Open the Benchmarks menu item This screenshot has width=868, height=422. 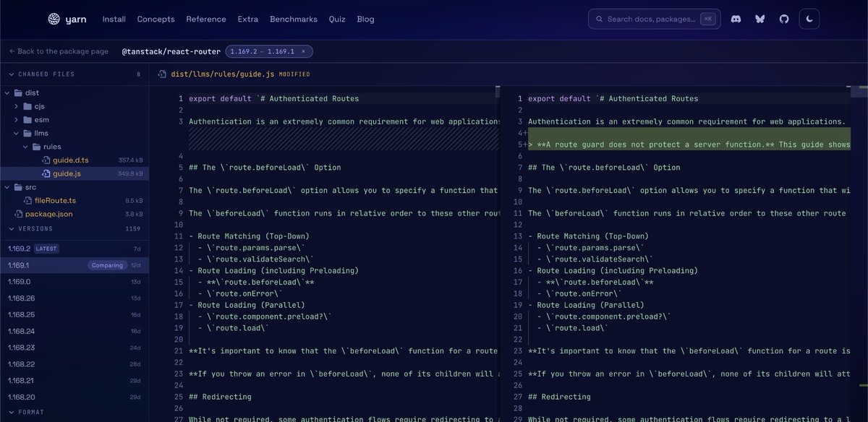(x=294, y=20)
